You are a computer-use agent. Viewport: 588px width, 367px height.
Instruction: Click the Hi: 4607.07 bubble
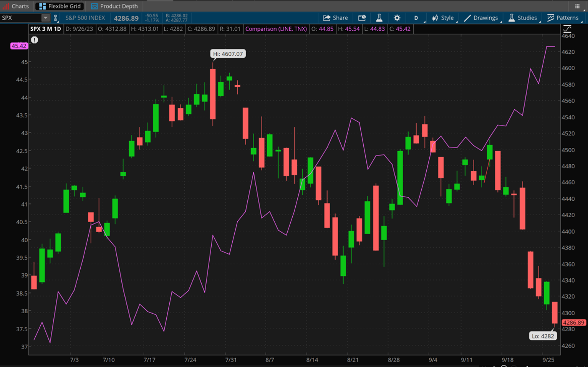click(228, 54)
